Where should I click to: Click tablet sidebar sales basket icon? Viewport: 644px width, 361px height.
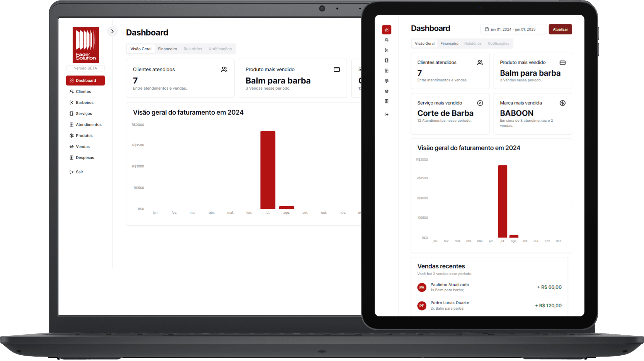[x=386, y=91]
